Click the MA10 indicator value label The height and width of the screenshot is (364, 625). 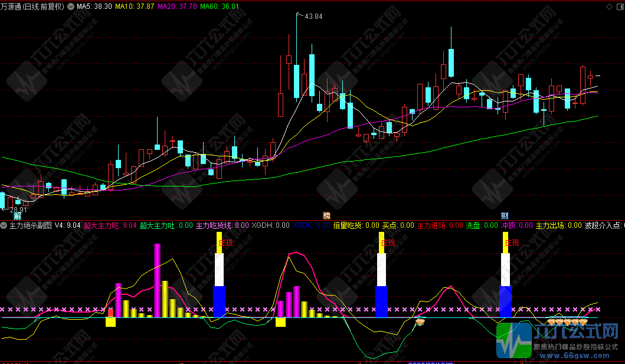135,6
